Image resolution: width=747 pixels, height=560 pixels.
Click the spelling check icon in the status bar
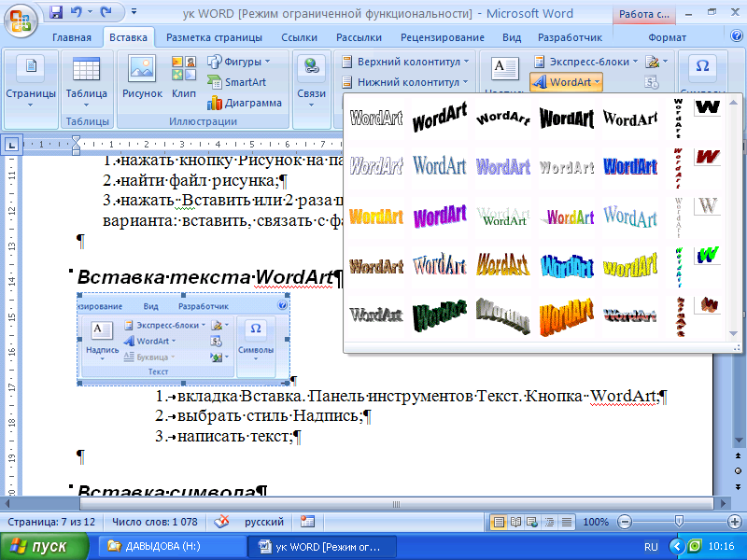221,522
